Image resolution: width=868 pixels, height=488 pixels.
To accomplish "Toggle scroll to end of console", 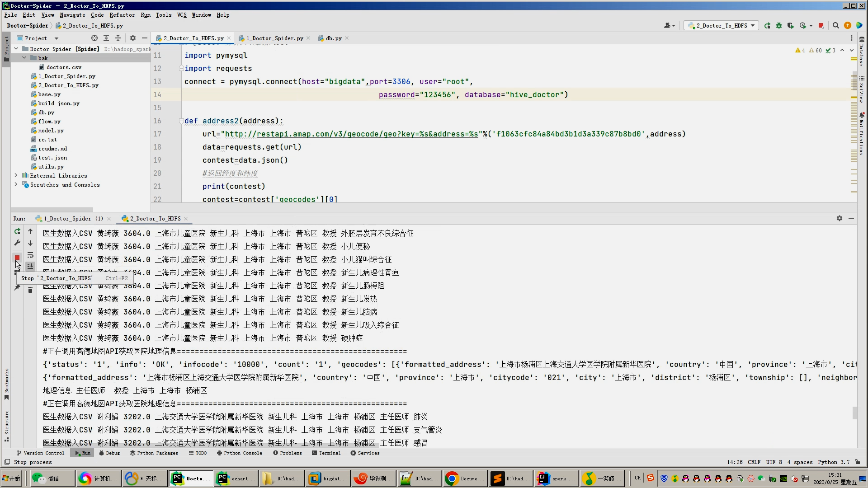I will (x=30, y=267).
